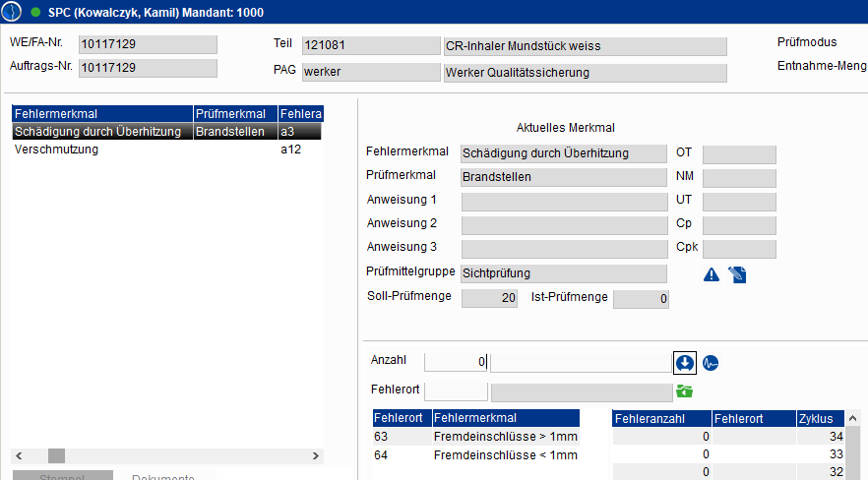The image size is (868, 480).
Task: Open the waveform chart icon next to Anzahl
Action: [x=711, y=363]
